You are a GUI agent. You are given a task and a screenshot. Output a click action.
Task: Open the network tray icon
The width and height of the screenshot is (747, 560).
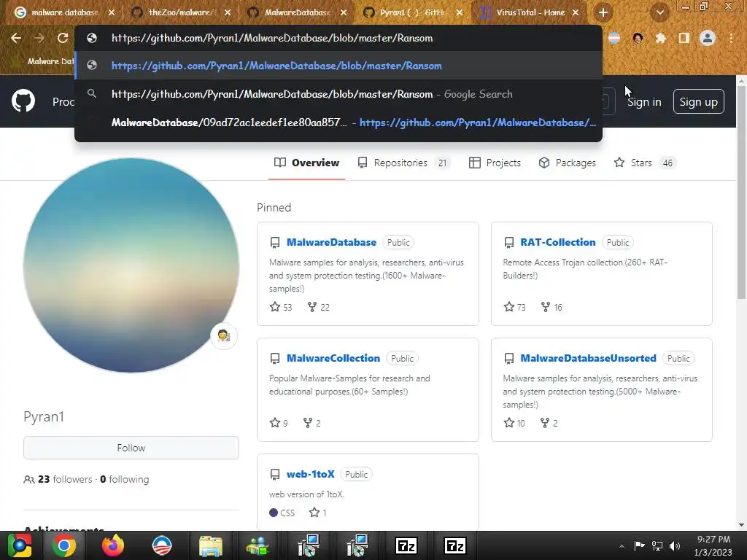(657, 546)
